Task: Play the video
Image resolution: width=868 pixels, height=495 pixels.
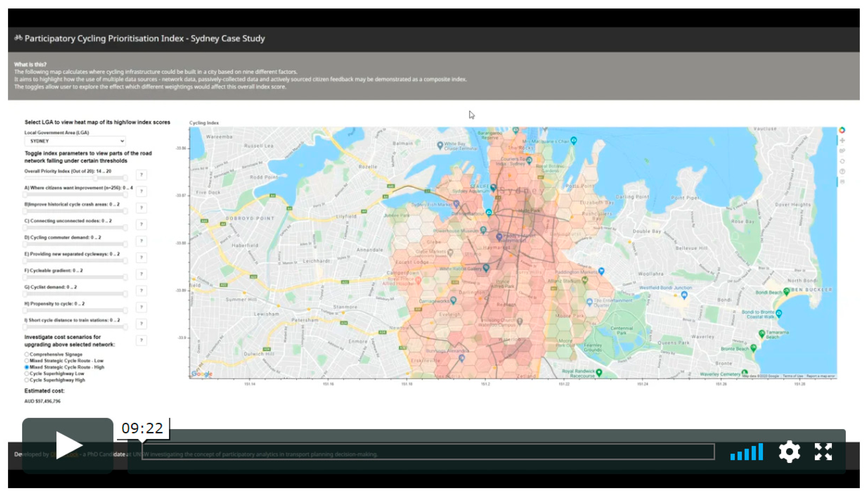Action: [x=68, y=445]
